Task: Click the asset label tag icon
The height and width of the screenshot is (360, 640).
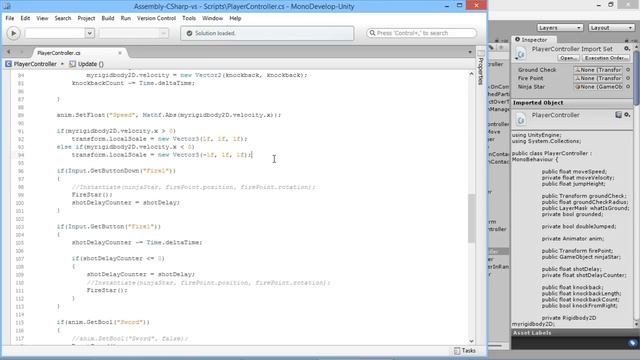Action: pos(633,343)
